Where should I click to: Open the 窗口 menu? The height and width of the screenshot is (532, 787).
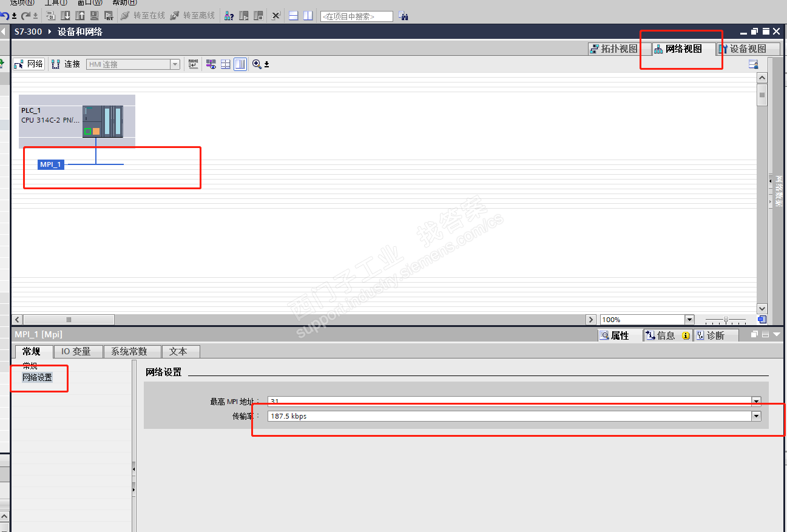pyautogui.click(x=90, y=2)
